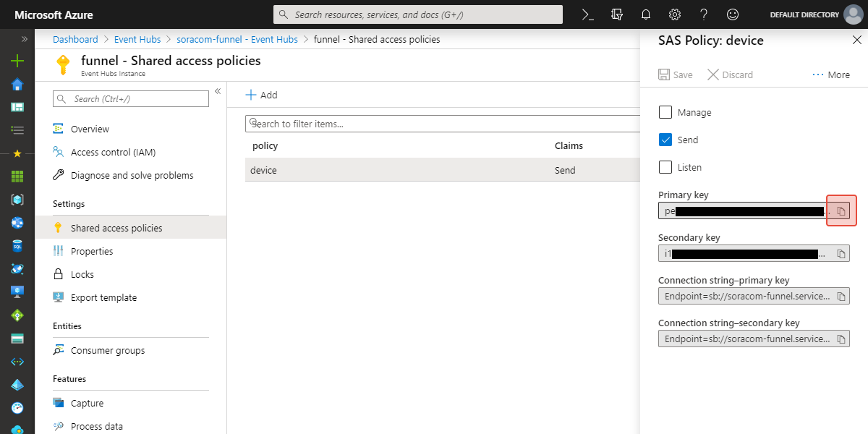Open the notifications bell
Screen dimensions: 868x434
pos(646,14)
